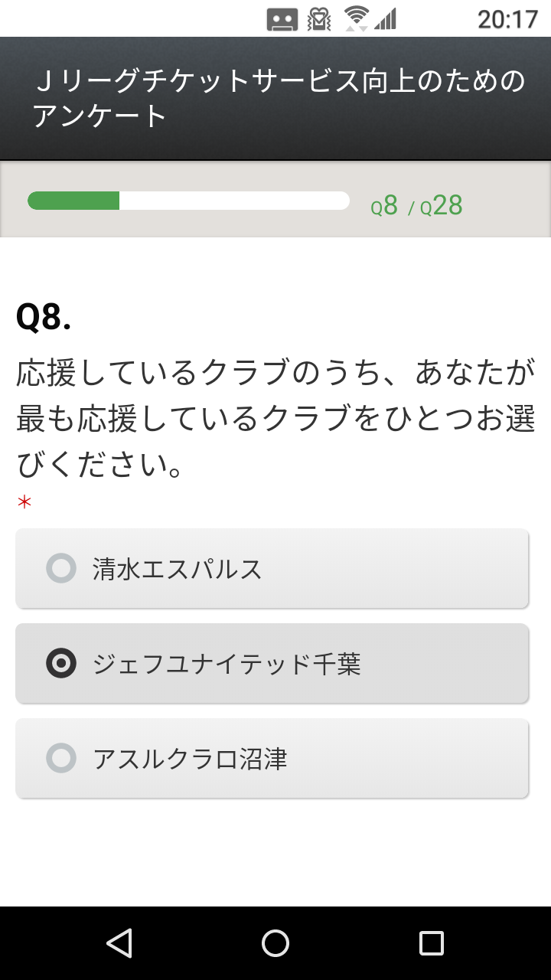This screenshot has height=980, width=551.
Task: Tap the Q8 / Q28 question counter
Action: pos(417,206)
